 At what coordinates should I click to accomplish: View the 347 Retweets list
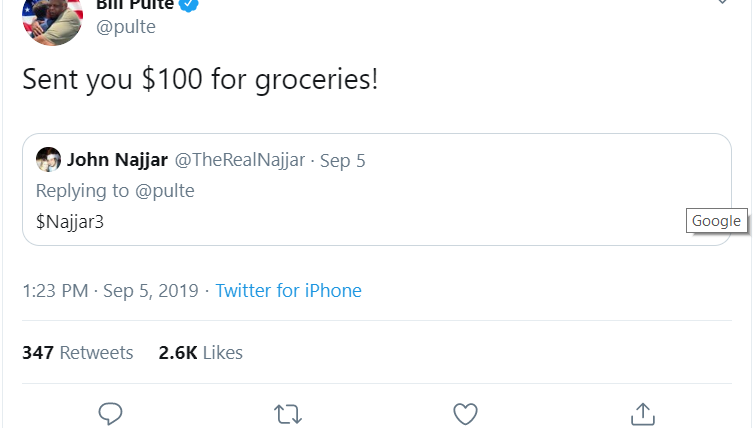click(77, 353)
